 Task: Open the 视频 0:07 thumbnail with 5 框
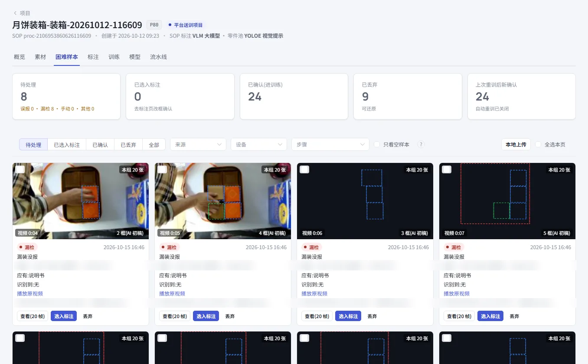(x=507, y=201)
